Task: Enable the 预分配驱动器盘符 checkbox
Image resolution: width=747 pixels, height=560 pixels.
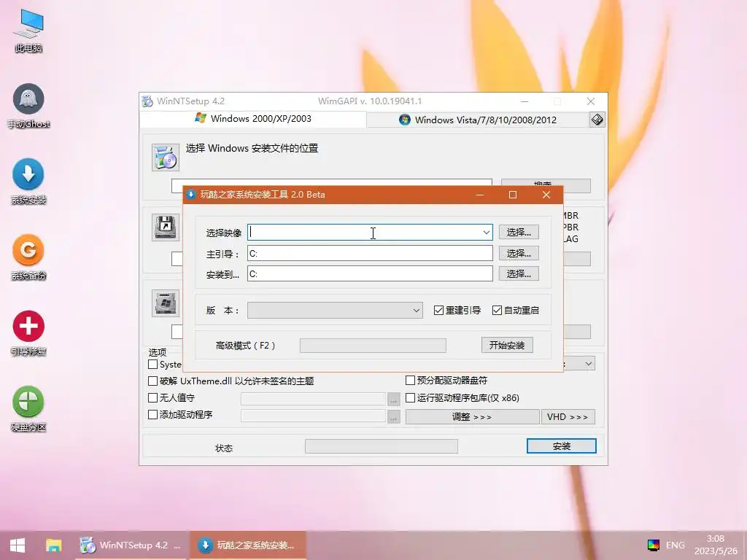Action: point(410,380)
